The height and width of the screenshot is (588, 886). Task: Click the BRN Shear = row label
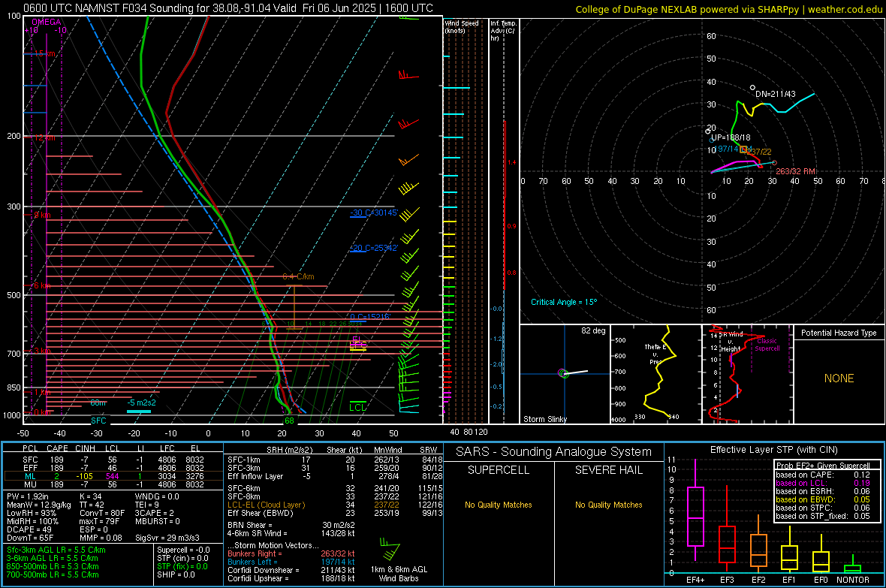[x=250, y=525]
